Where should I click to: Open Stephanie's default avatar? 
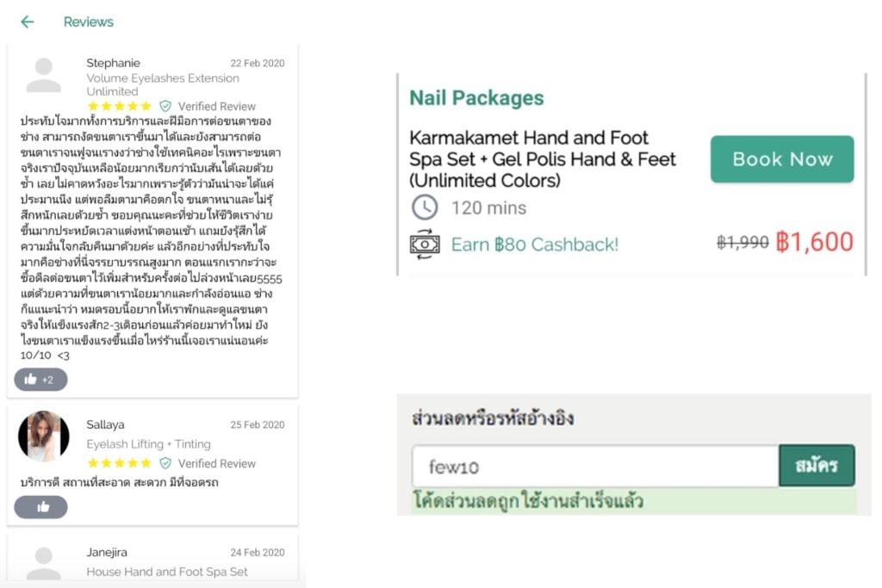tap(43, 75)
